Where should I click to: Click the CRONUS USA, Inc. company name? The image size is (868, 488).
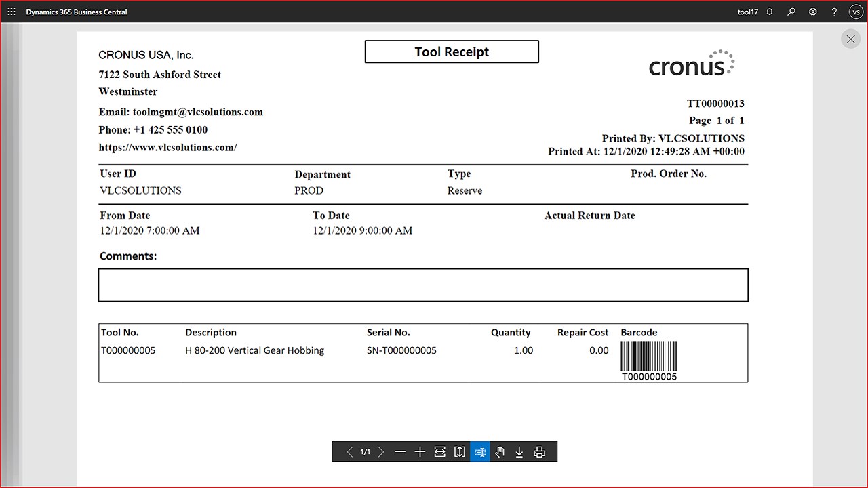click(146, 55)
